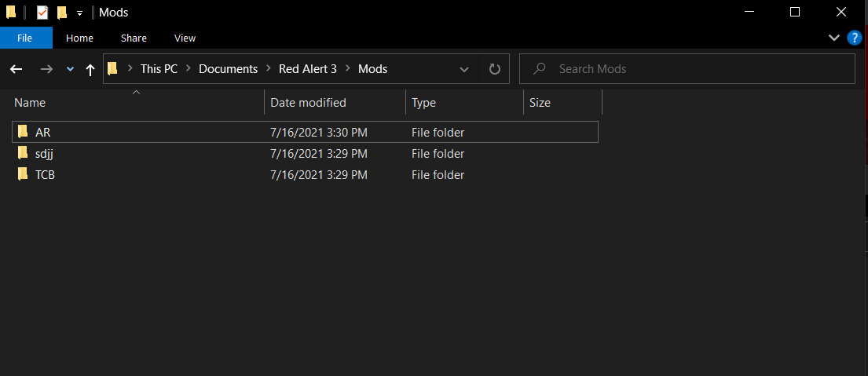Refresh the Mods folder view
Screen dimensions: 868x376
(494, 69)
